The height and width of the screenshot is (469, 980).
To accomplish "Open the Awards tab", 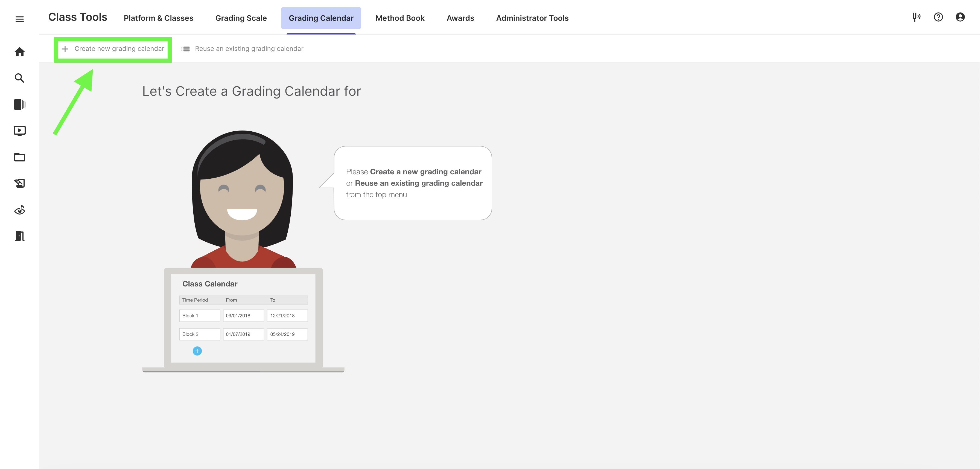I will [x=460, y=18].
